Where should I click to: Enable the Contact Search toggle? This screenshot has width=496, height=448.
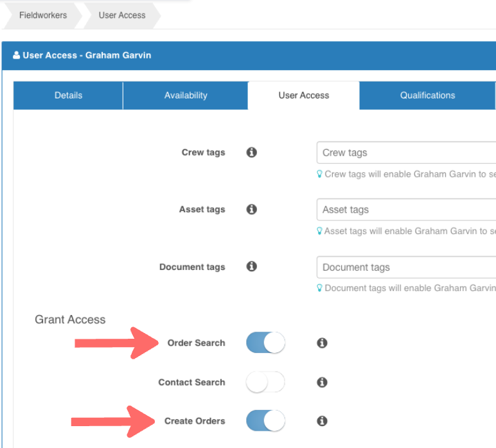266,382
